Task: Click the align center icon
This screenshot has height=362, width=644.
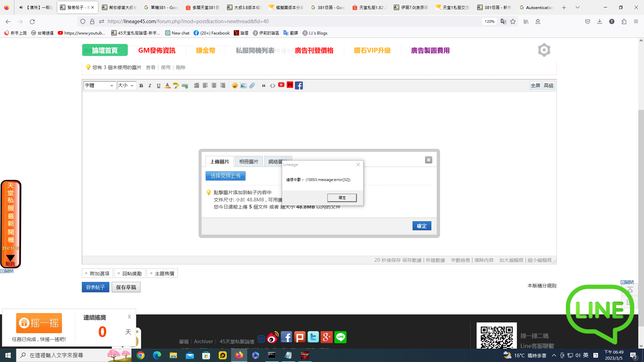Action: (x=214, y=85)
